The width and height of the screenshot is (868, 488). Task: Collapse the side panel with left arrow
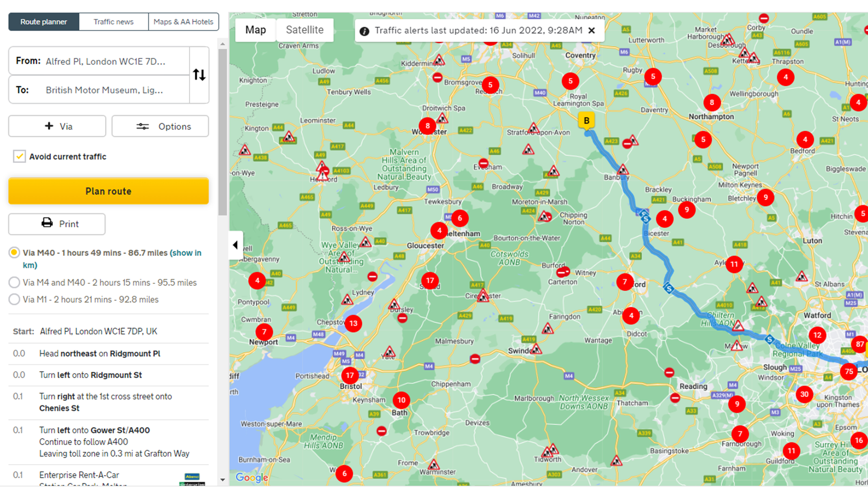coord(235,245)
